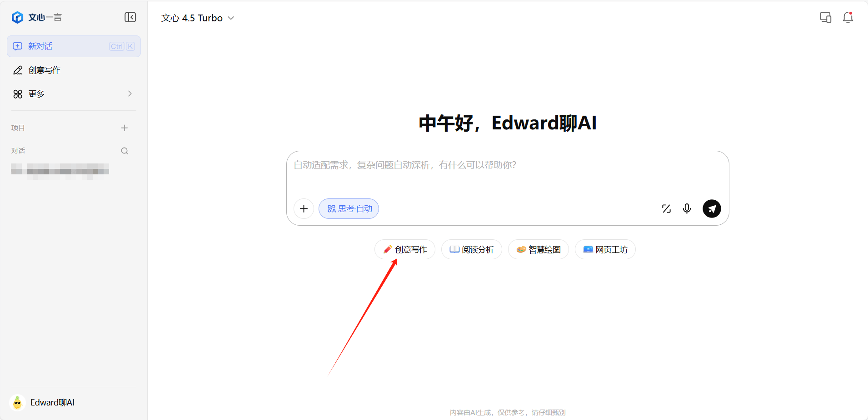
Task: Add a new project with plus
Action: coord(125,128)
